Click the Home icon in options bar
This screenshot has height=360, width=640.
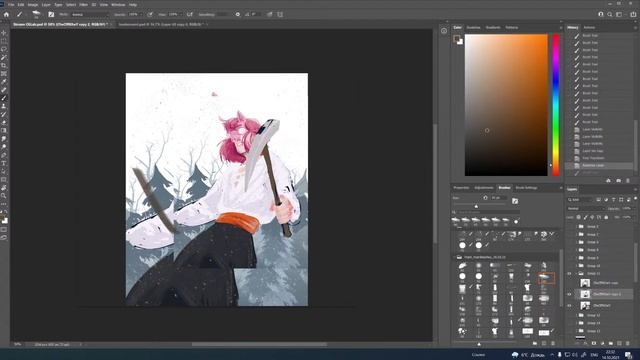point(6,14)
